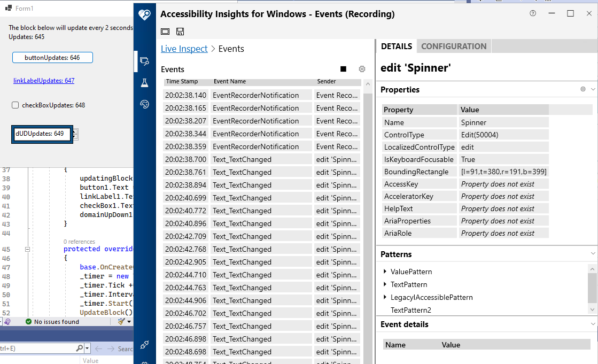
Task: Open help using the question mark icon
Action: click(532, 14)
